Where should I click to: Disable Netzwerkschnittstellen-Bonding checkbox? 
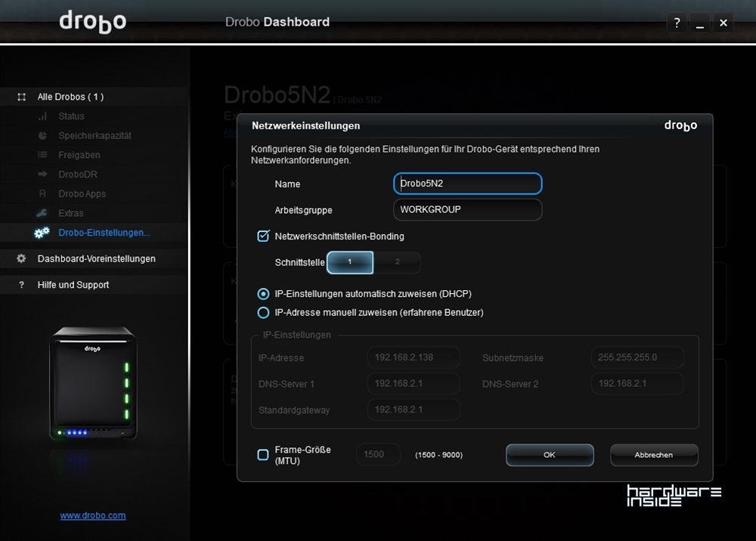tap(263, 236)
